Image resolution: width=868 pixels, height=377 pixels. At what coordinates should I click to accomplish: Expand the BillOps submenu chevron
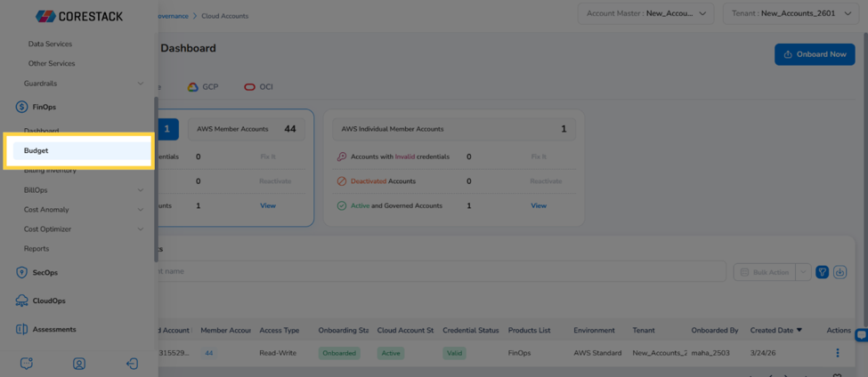tap(141, 190)
